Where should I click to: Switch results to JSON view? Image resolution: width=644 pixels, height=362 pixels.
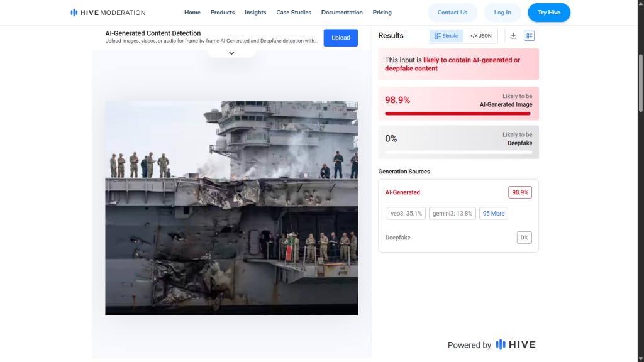pos(480,36)
